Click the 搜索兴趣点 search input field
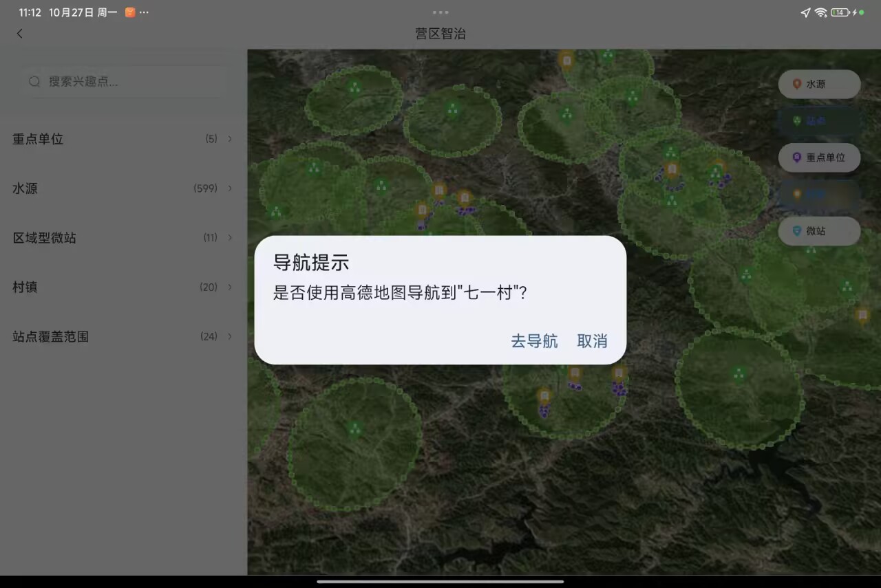 pos(124,81)
